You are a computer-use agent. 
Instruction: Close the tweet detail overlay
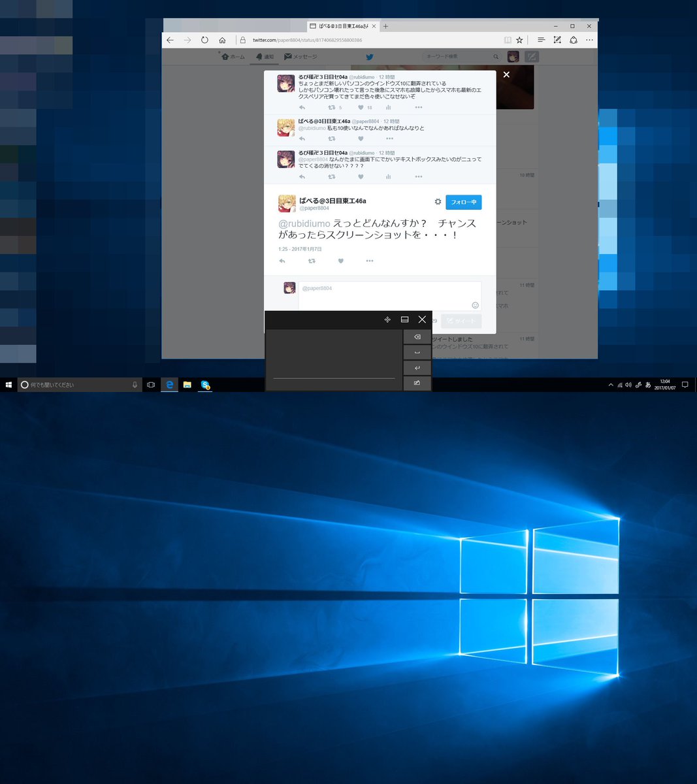[x=506, y=74]
